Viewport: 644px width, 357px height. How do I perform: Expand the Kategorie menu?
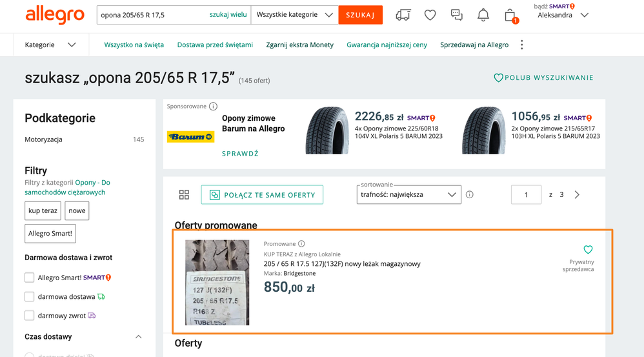(x=50, y=45)
